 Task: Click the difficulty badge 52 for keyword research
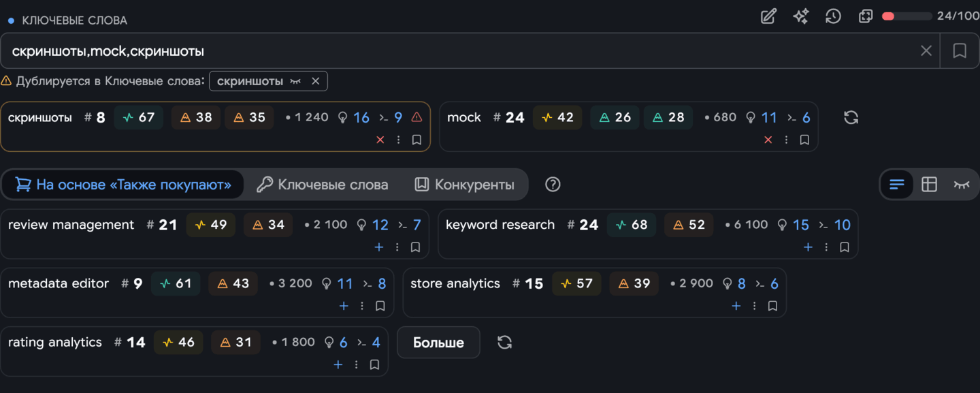point(689,225)
